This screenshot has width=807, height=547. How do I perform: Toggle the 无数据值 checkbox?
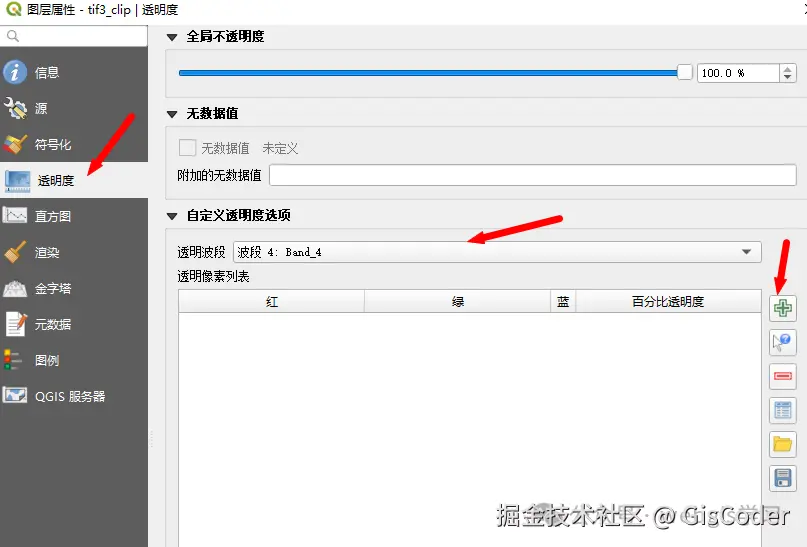pos(187,148)
